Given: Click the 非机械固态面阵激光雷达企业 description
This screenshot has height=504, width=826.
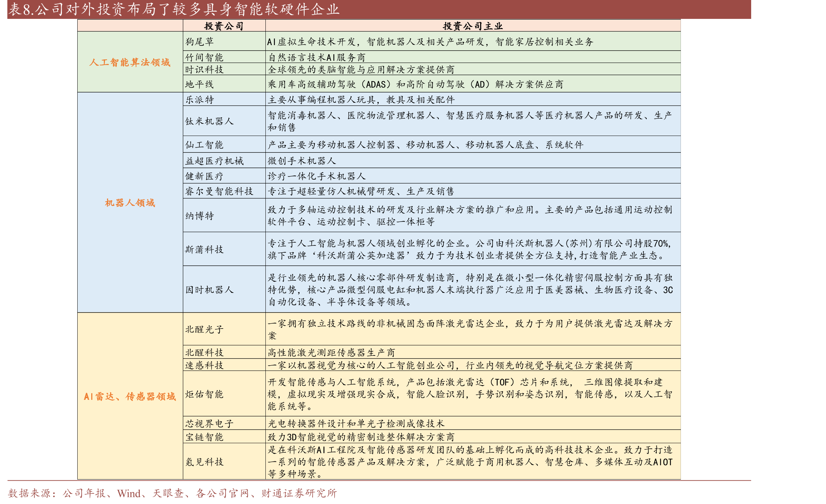Looking at the screenshot, I should pos(473,329).
